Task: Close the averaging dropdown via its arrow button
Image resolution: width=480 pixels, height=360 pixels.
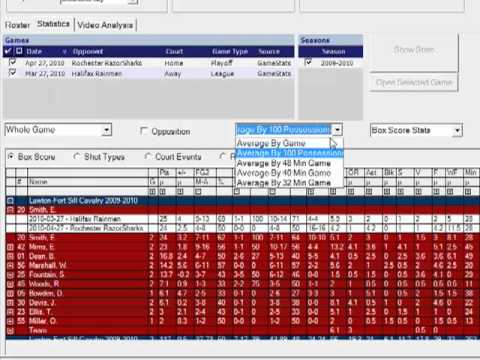Action: (337, 130)
